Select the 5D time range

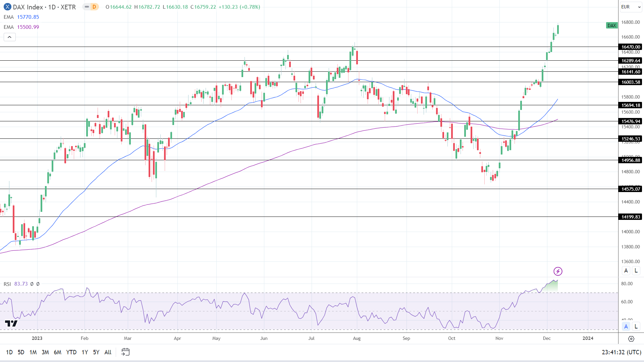pos(21,352)
